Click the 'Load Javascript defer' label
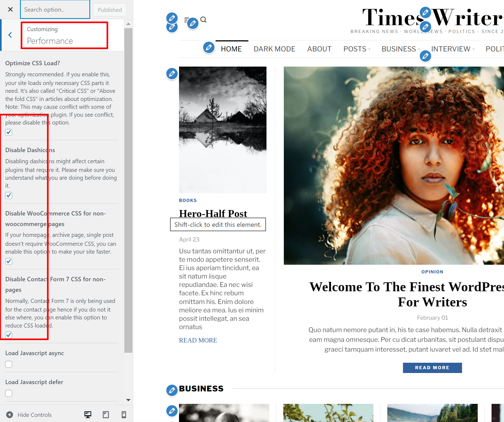The image size is (504, 422). 34,382
